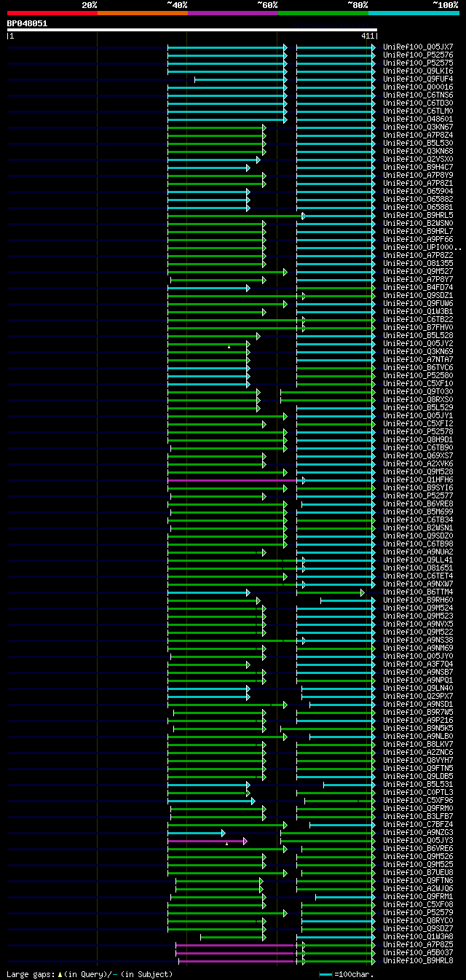Click the purple ~60% identity legend segment
Image resolution: width=466 pixels, height=980 pixels.
pyautogui.click(x=233, y=13)
